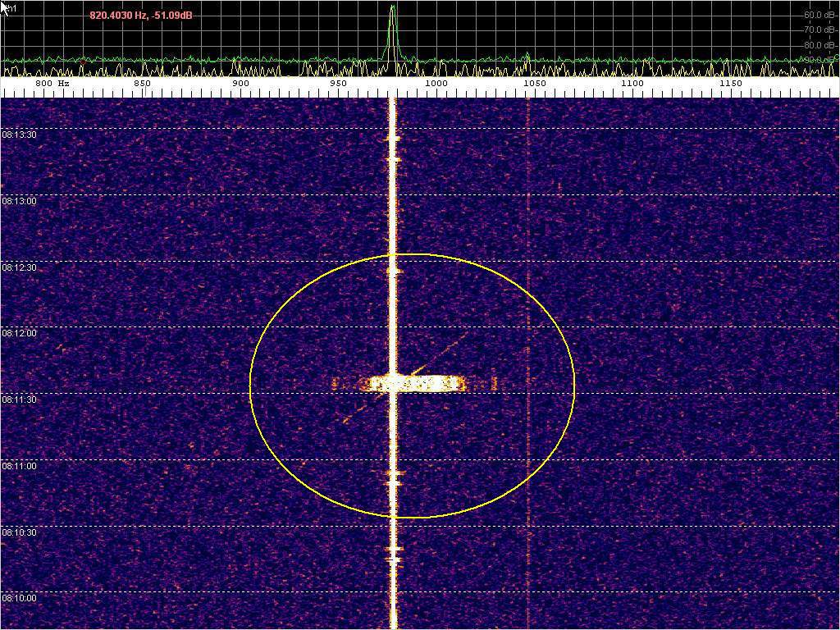Click the 1050 frequency ruler label
840x630 pixels.
pyautogui.click(x=533, y=84)
